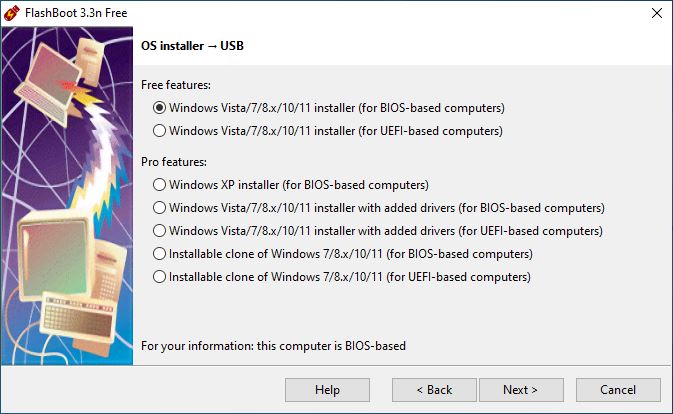This screenshot has width=673, height=414.
Task: Select installer with added drivers for UEFI
Action: coord(378,231)
